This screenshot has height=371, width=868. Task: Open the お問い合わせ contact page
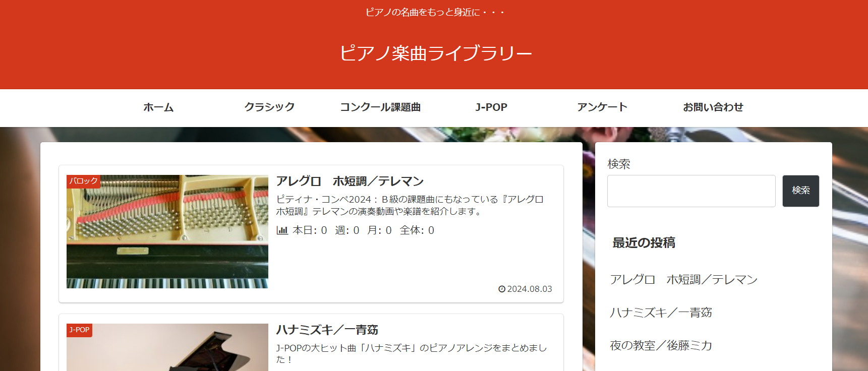coord(713,107)
